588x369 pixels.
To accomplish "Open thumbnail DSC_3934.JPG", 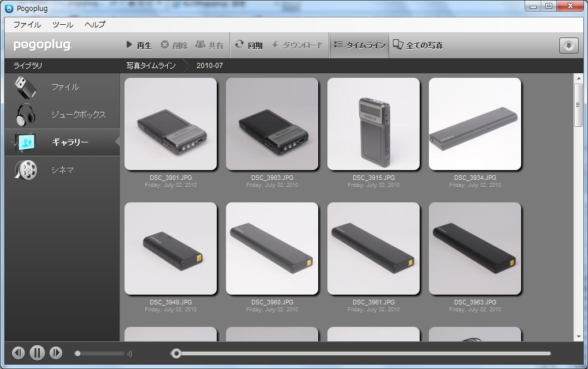I will click(x=475, y=124).
